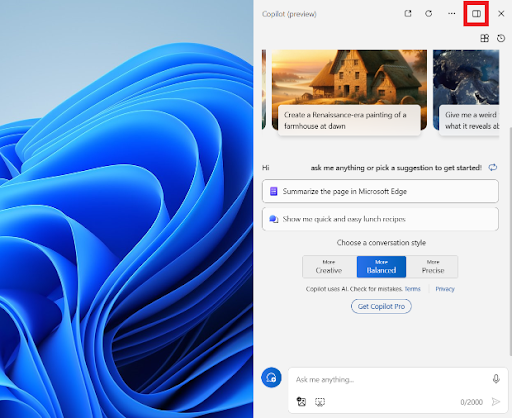Choose the Renaissance farmhouse painting suggestion card

tap(349, 93)
